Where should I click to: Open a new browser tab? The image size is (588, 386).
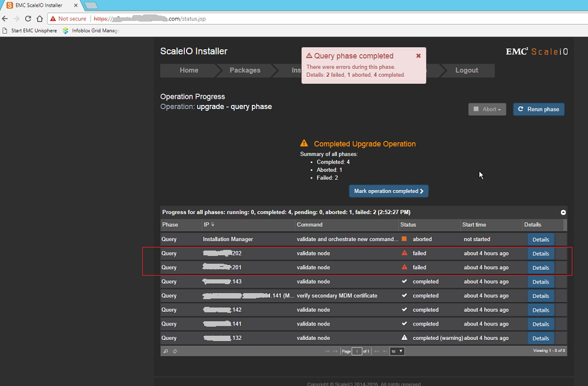coord(91,5)
